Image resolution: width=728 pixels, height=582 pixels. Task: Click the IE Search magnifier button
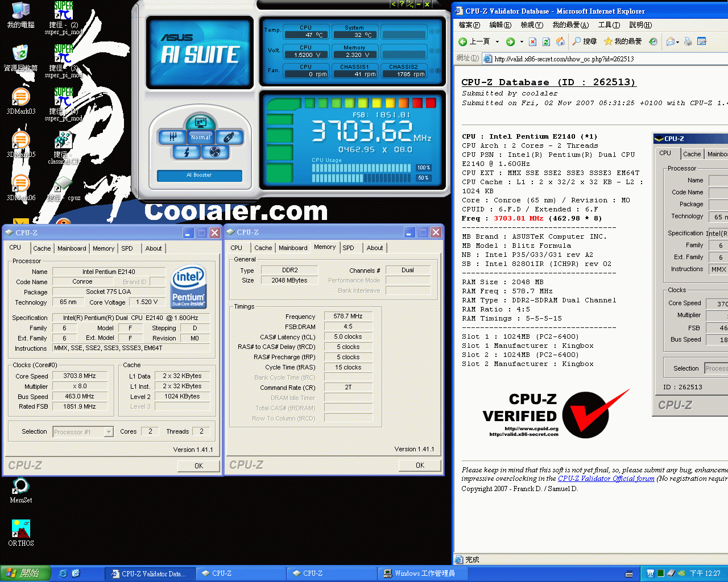(x=585, y=41)
